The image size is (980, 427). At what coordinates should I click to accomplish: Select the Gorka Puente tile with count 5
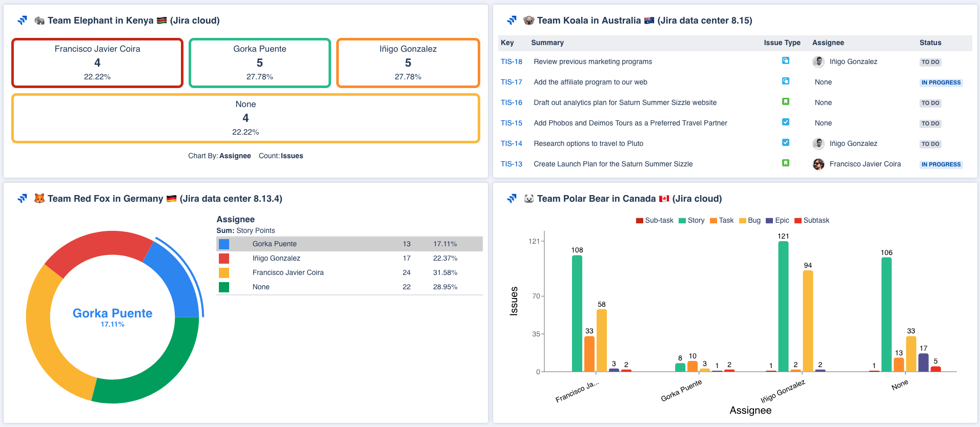(x=260, y=63)
